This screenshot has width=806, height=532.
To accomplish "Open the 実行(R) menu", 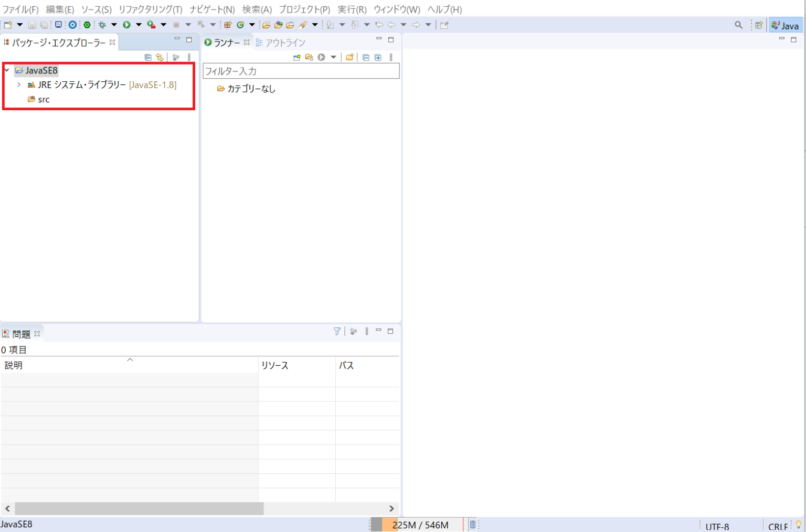I will (x=352, y=9).
